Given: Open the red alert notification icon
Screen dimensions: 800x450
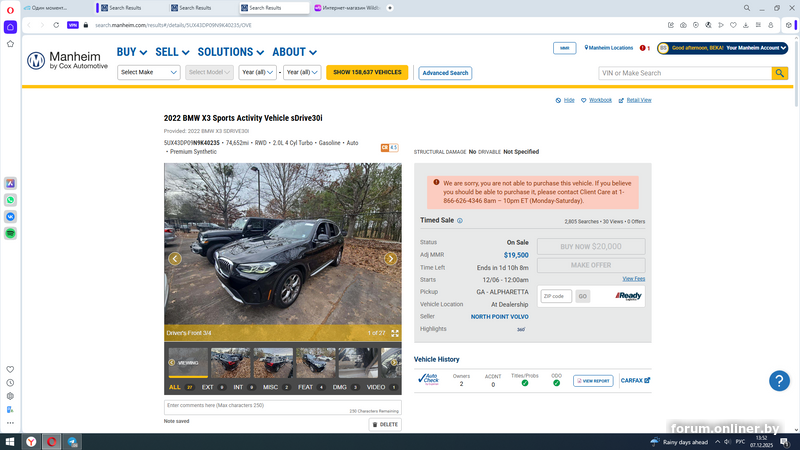Looking at the screenshot, I should tap(642, 48).
